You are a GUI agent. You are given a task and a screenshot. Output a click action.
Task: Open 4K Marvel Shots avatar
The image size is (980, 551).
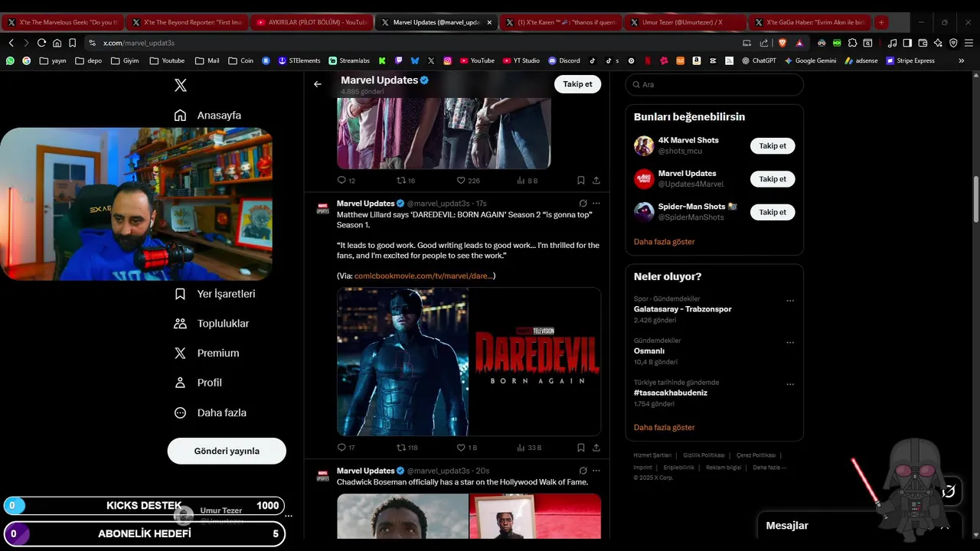click(x=644, y=145)
